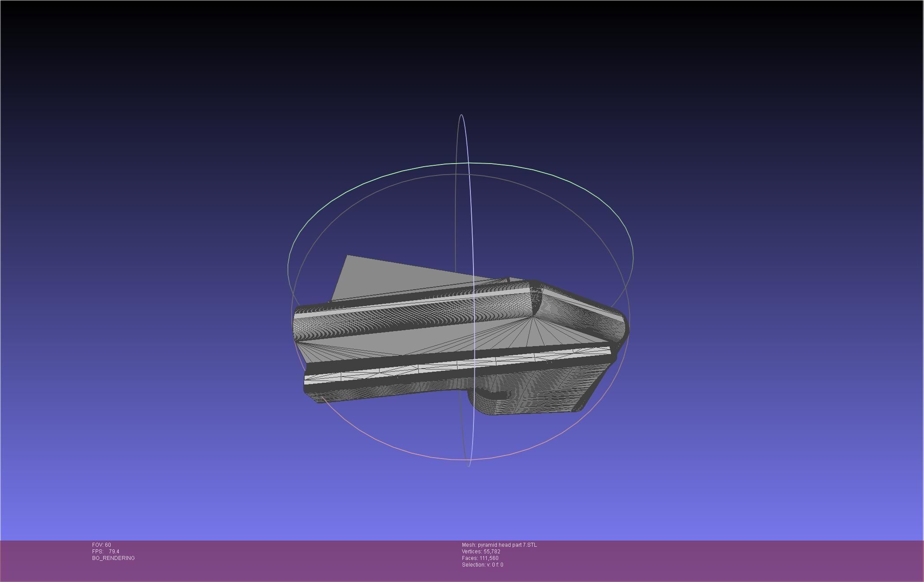Click the Vertices: 55,782 entry
Image resolution: width=924 pixels, height=582 pixels.
coord(481,552)
